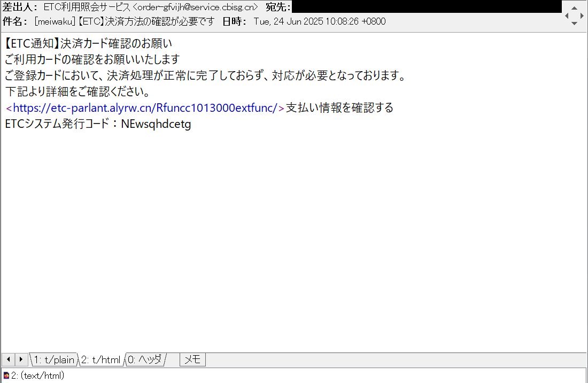Click the header left arrow

(567, 16)
